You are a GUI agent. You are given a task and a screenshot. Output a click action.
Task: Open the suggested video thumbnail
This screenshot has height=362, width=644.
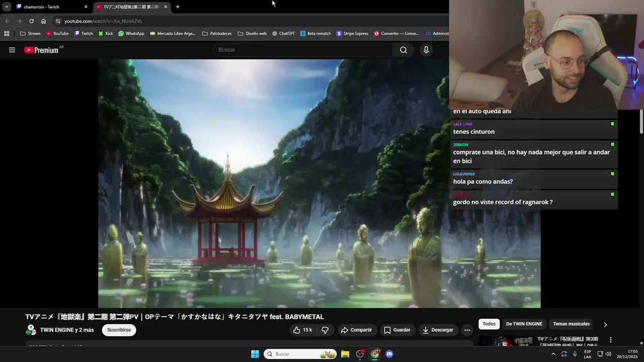click(506, 341)
